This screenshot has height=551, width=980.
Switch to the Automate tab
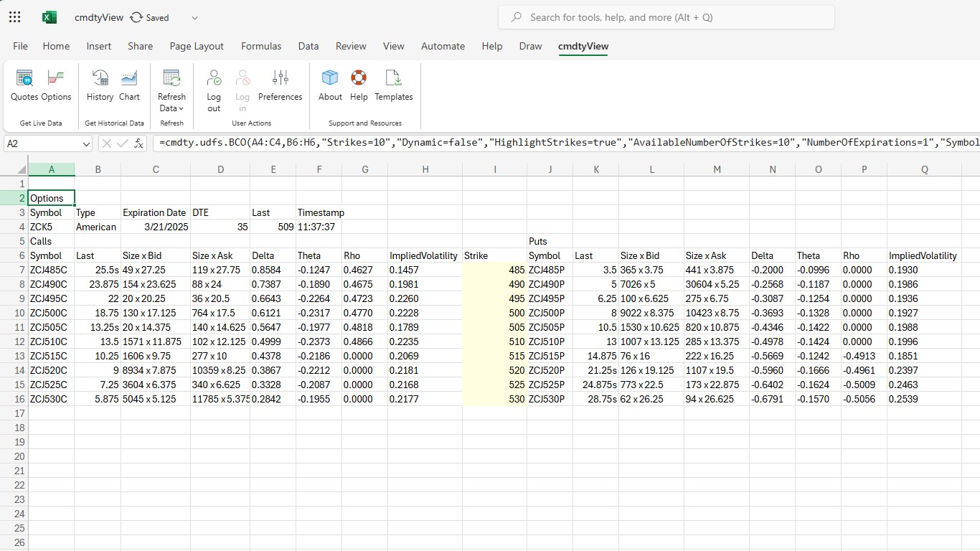pos(443,46)
